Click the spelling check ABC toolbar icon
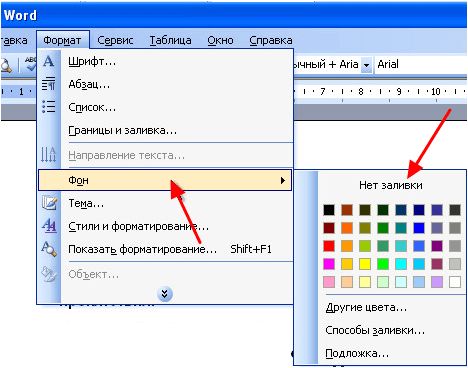 30,64
